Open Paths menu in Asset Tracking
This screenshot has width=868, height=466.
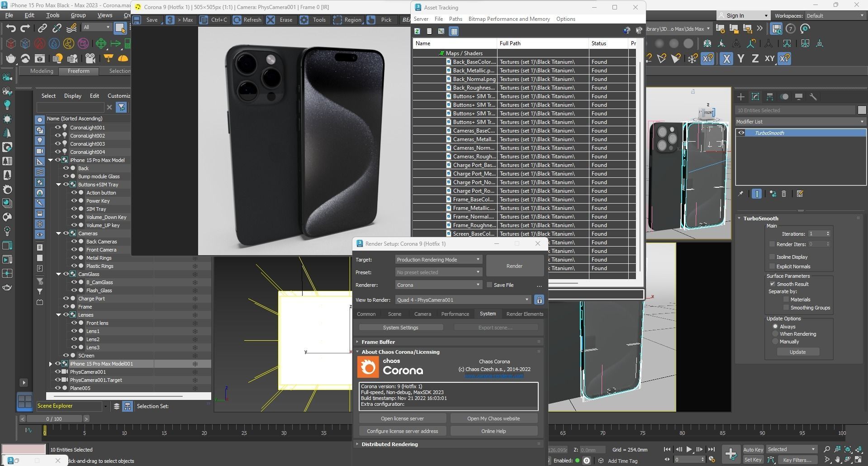pos(455,19)
